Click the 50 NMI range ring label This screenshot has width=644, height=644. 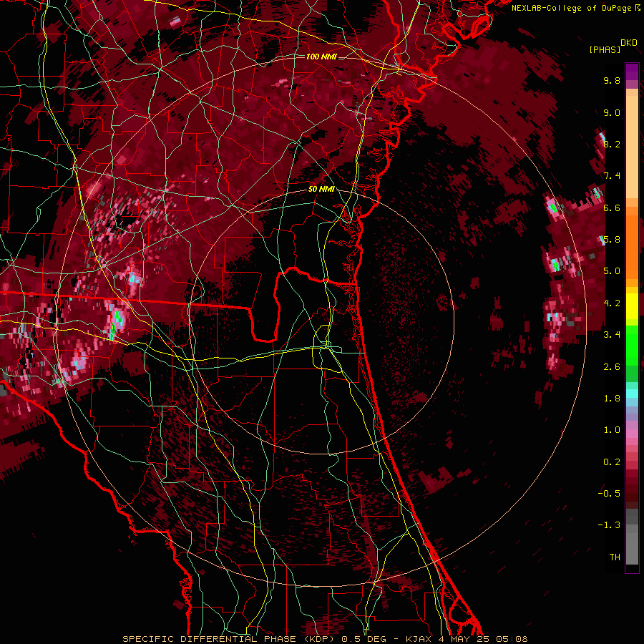pos(321,190)
